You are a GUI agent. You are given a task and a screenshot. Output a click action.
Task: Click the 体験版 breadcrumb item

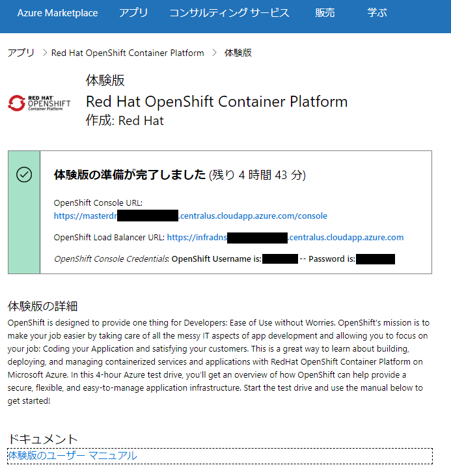[238, 53]
